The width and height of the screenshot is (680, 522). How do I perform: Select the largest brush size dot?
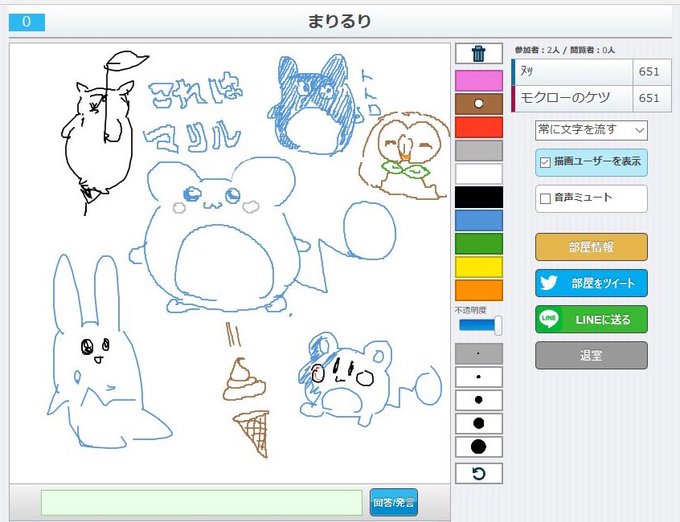pyautogui.click(x=478, y=447)
